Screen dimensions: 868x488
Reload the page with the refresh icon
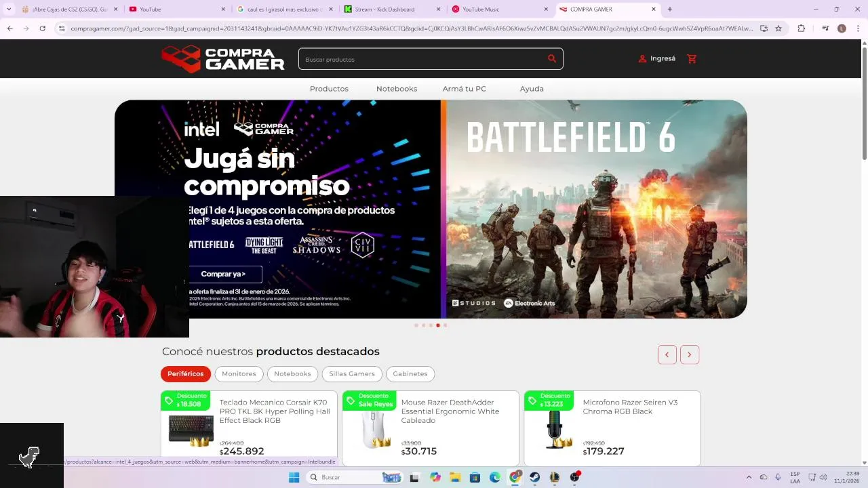pos(43,28)
